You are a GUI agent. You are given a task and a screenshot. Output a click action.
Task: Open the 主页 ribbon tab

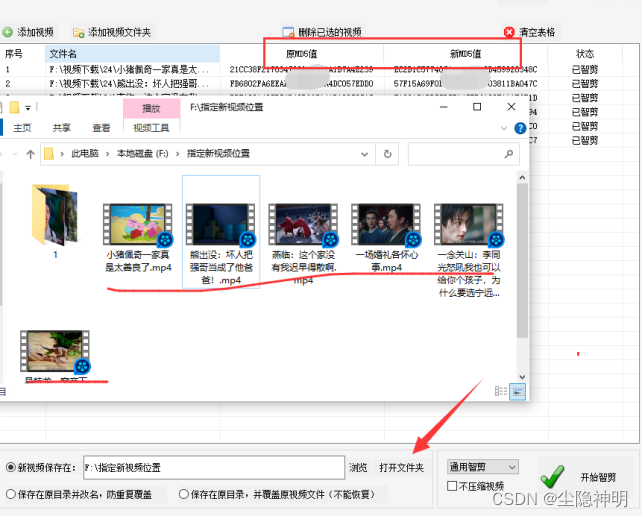[x=22, y=128]
